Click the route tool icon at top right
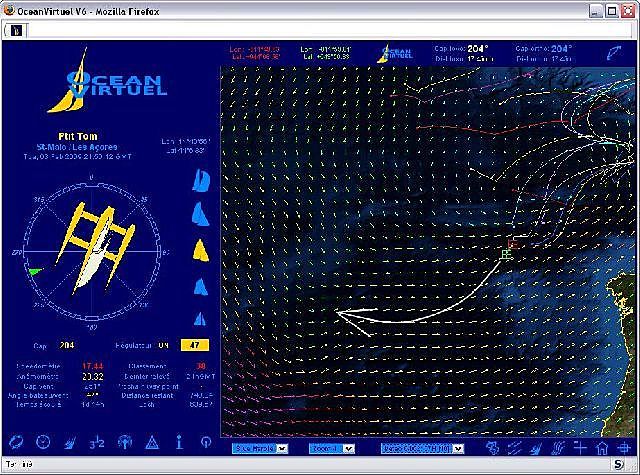640x475 pixels. [x=613, y=53]
